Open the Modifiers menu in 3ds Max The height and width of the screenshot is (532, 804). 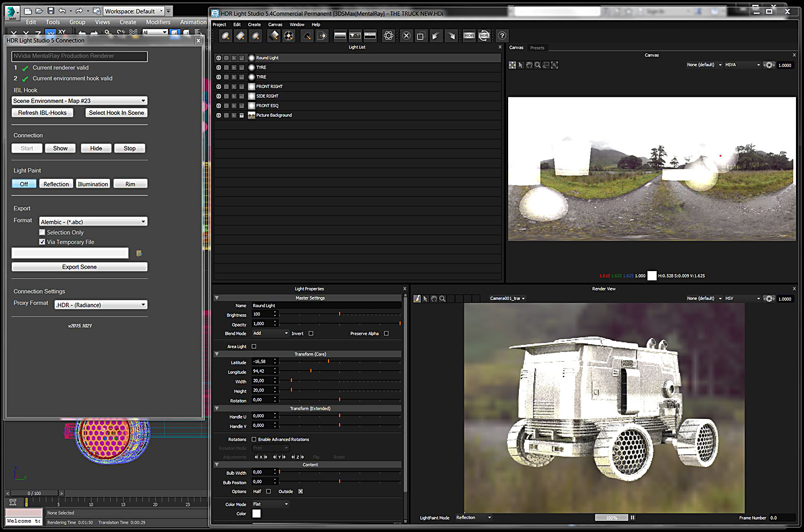click(158, 22)
